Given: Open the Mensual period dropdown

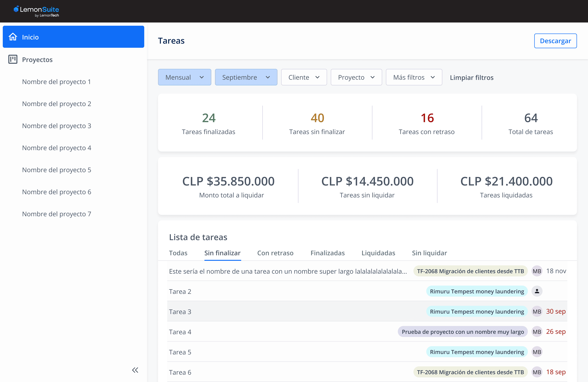Looking at the screenshot, I should [185, 77].
